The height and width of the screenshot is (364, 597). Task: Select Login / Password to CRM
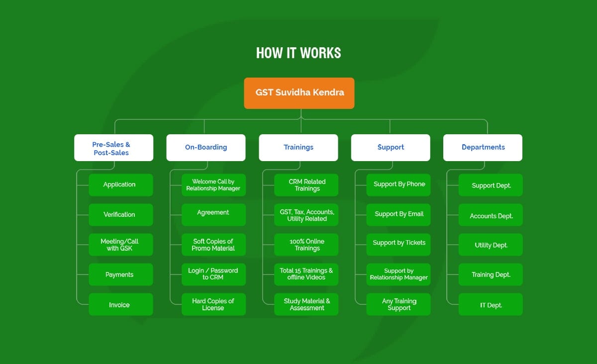coord(213,274)
